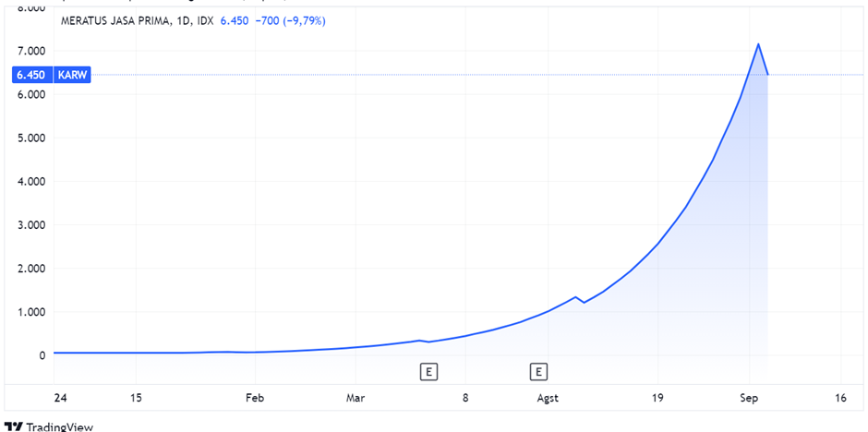Click the 6.000 price axis label
The image size is (868, 432).
tap(31, 94)
